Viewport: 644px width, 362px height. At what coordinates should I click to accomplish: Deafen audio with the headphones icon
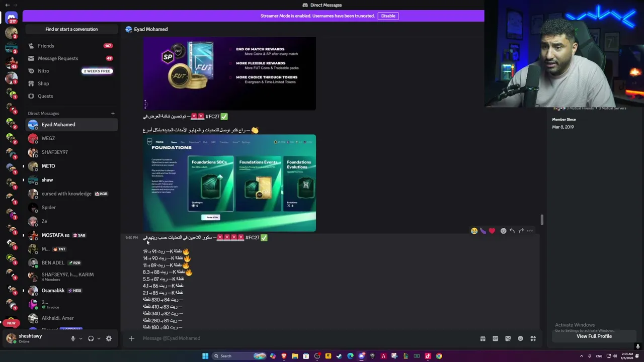pos(91,338)
